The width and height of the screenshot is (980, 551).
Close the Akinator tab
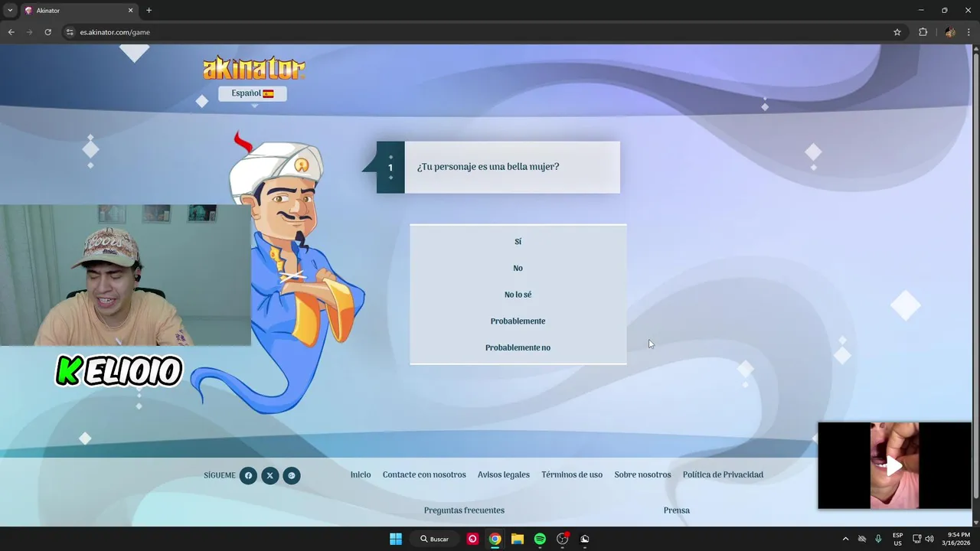pos(130,11)
